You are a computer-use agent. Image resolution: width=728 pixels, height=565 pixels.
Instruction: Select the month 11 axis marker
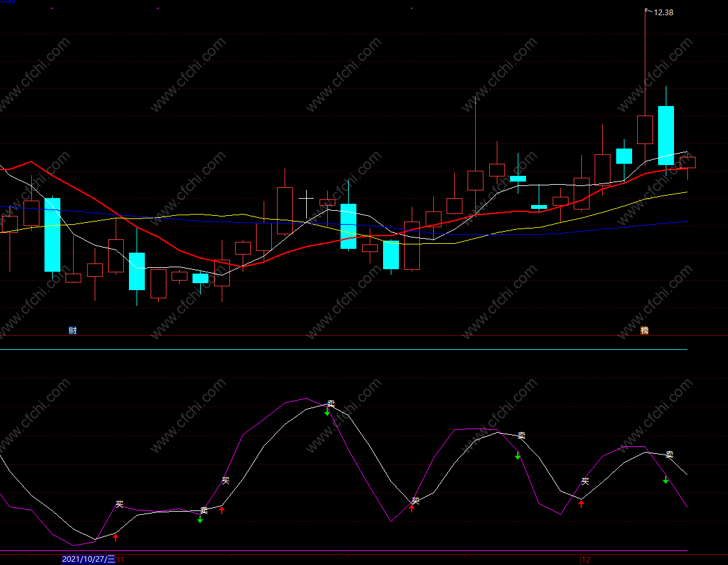120,559
